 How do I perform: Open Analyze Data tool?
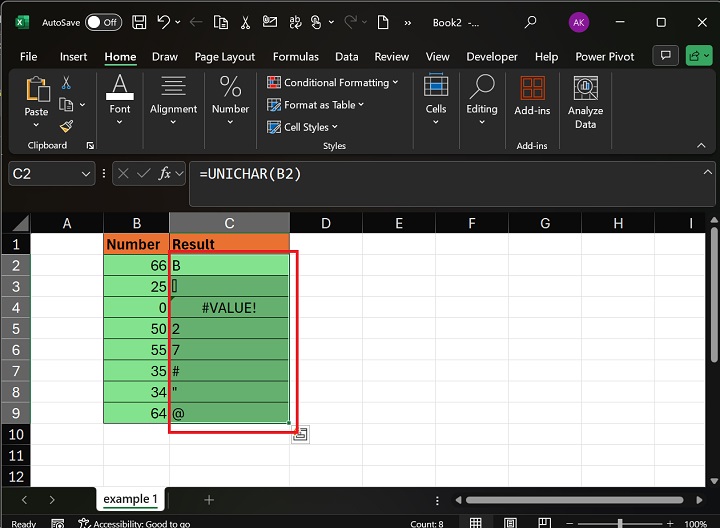click(x=585, y=102)
